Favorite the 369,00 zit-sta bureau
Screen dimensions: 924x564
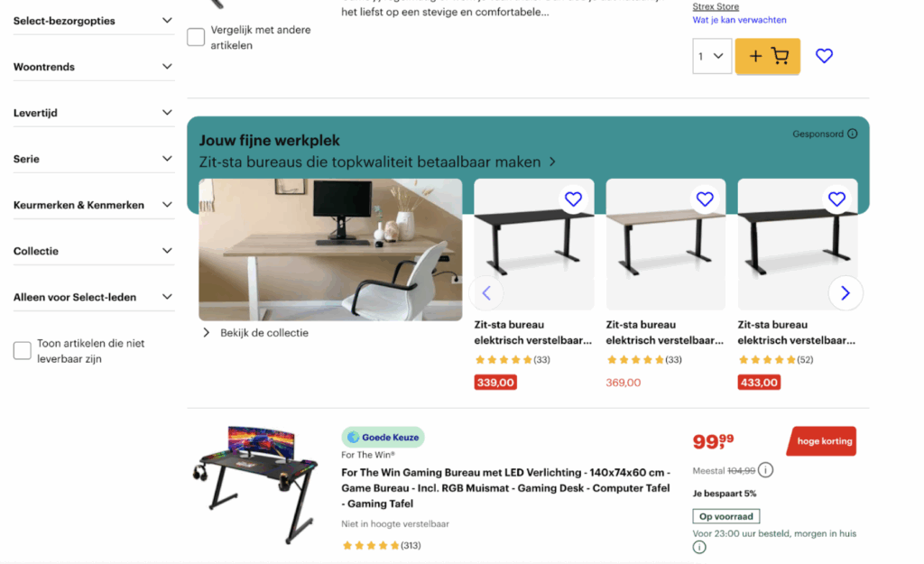tap(705, 199)
